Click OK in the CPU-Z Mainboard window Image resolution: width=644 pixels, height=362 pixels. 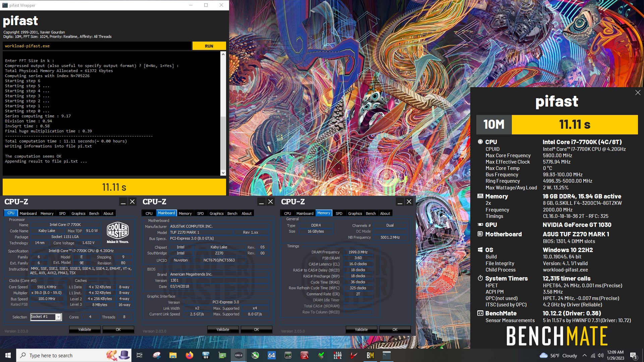click(x=256, y=329)
